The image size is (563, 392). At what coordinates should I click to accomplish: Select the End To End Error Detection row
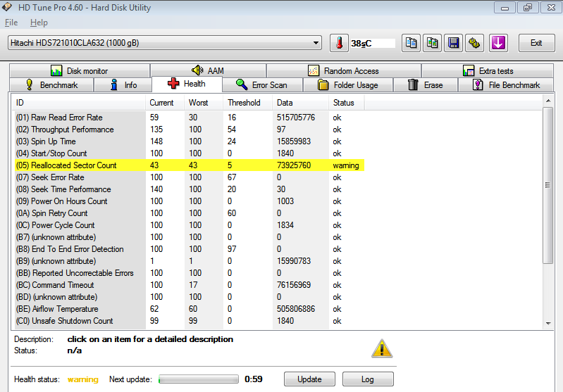(190, 249)
